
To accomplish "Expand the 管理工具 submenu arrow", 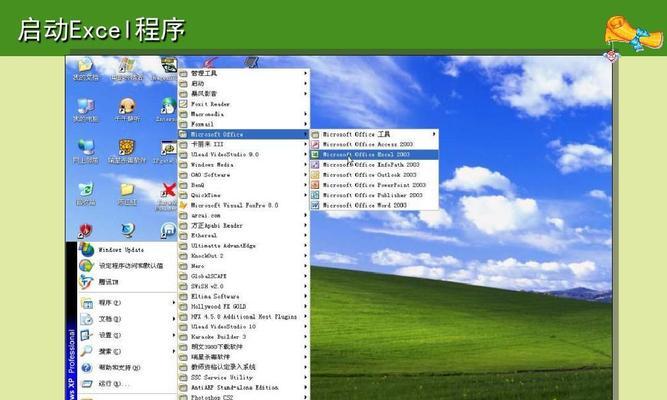I will [305, 73].
